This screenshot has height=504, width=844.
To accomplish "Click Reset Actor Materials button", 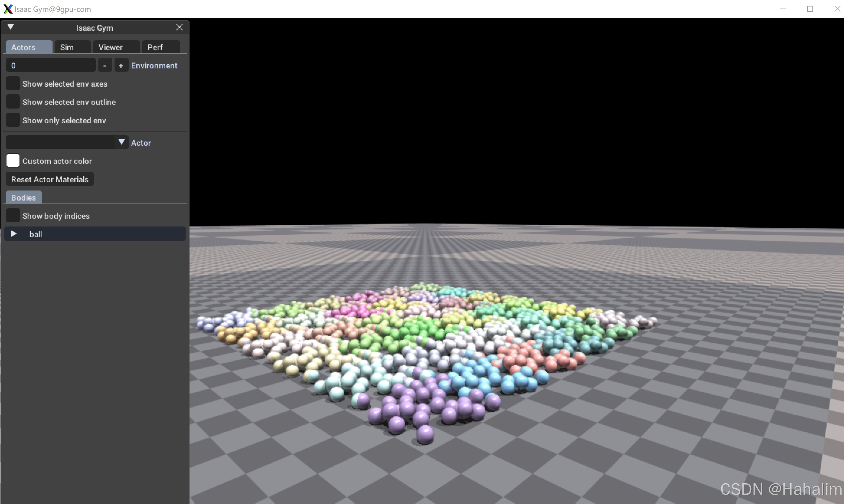I will pyautogui.click(x=50, y=179).
